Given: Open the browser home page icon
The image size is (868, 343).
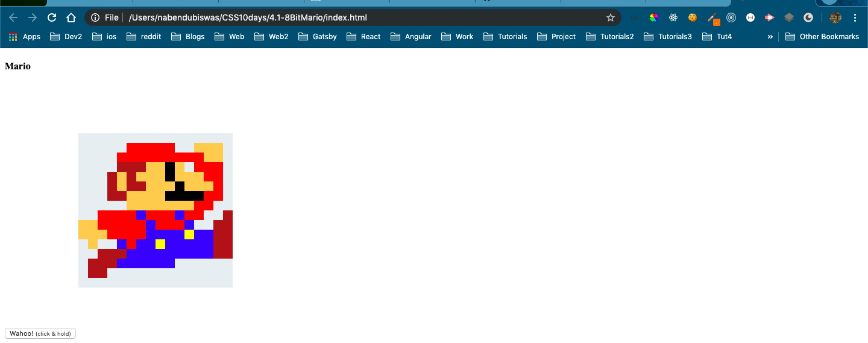Looking at the screenshot, I should pyautogui.click(x=71, y=17).
